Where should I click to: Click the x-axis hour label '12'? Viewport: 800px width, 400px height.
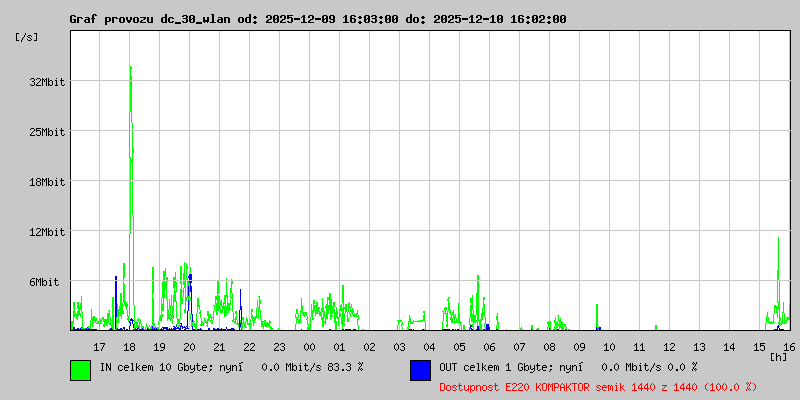pyautogui.click(x=669, y=347)
